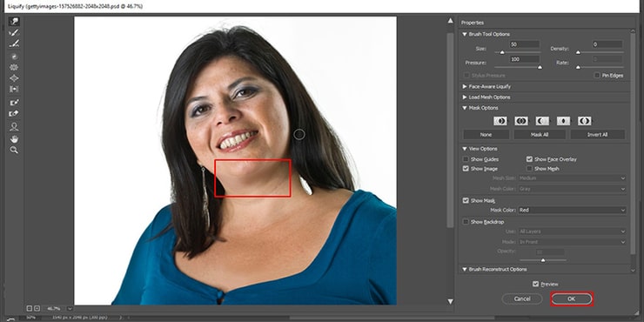Click Subtract from Selection mask icon
The image size is (644, 322).
pyautogui.click(x=542, y=121)
